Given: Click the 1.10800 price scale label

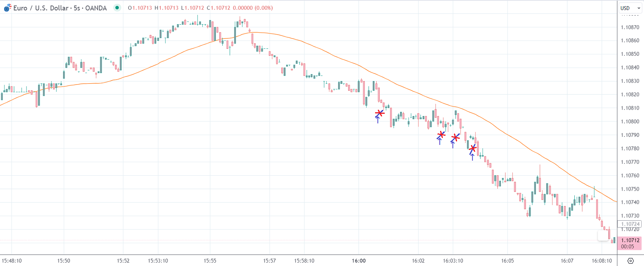Looking at the screenshot, I should pos(630,121).
